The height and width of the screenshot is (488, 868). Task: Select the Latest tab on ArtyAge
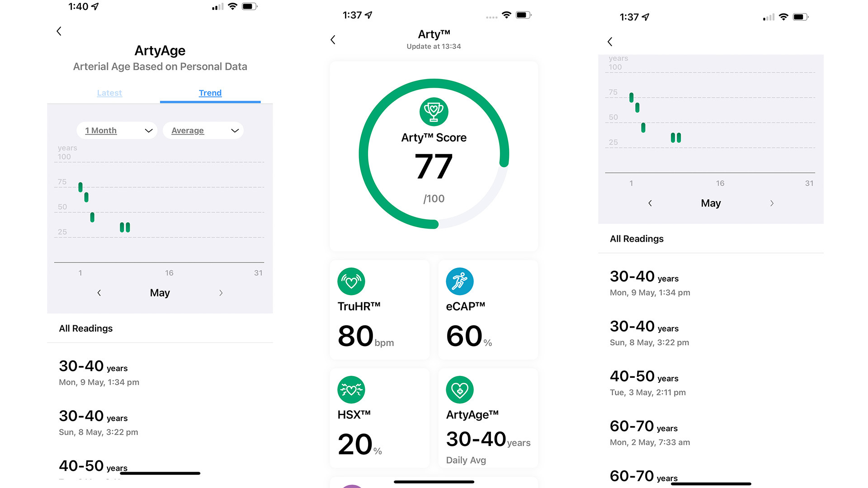[109, 92]
